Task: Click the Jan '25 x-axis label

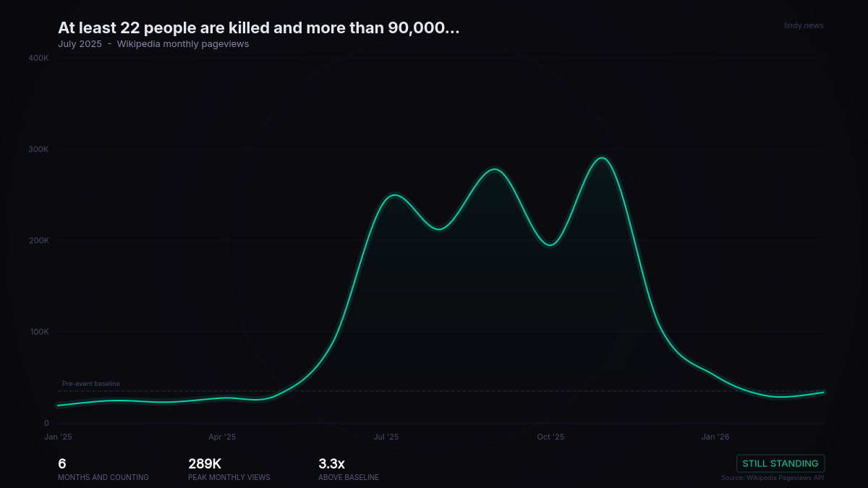Action: 58,437
